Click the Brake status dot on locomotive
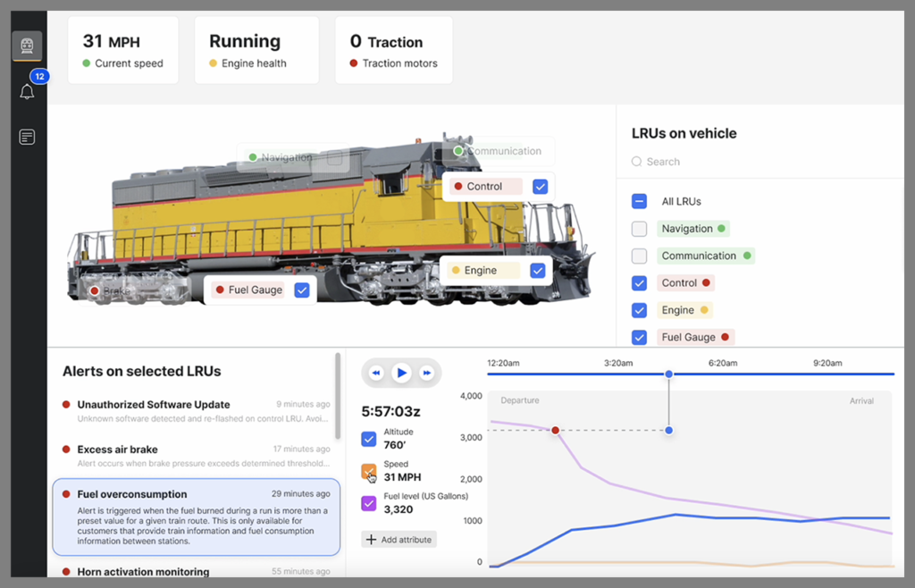 coord(94,290)
